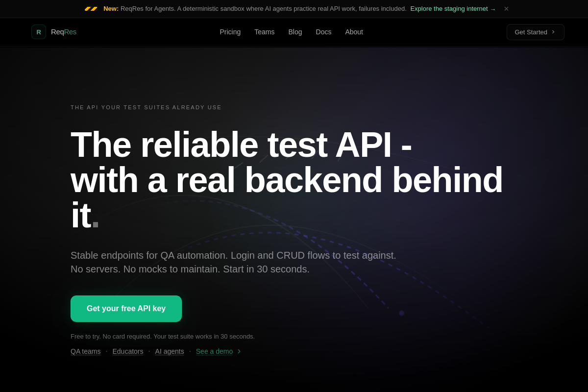Click the 'See a demo' link
Image resolution: width=588 pixels, height=392 pixels.
219,351
